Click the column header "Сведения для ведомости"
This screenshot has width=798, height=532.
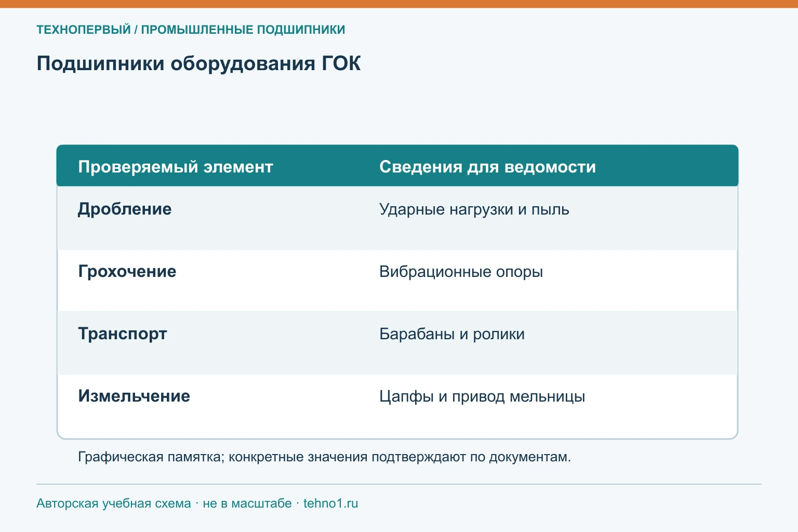pos(487,167)
